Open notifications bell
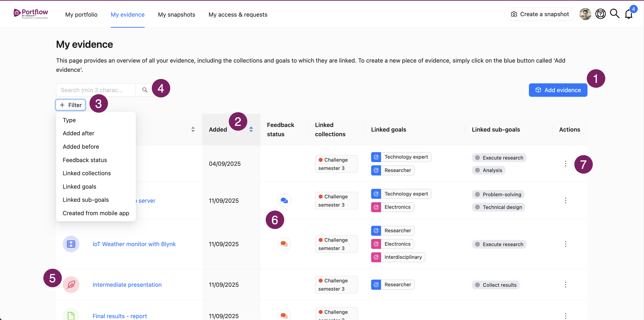 point(629,14)
